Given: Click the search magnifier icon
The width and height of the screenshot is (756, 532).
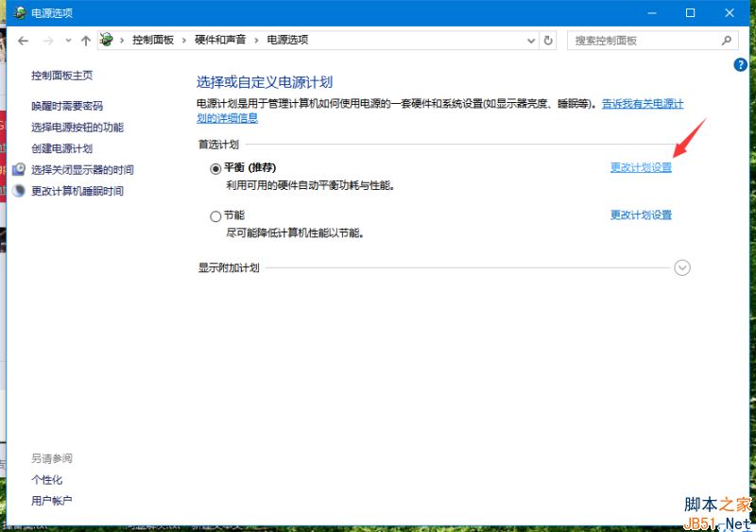Looking at the screenshot, I should [x=727, y=41].
